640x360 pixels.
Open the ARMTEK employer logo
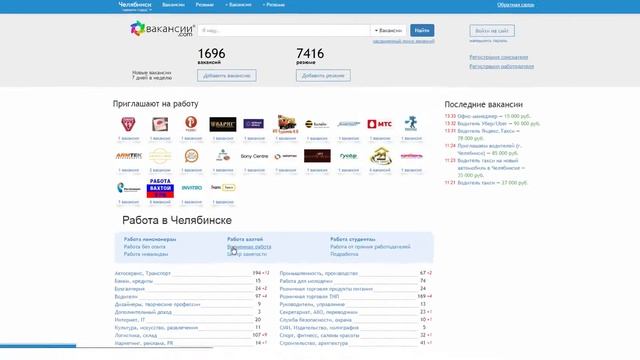pyautogui.click(x=129, y=156)
